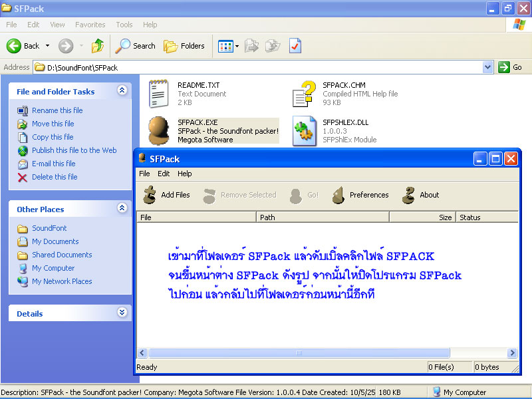Expand the Details panel
Screen dimensions: 532x399
pos(122,312)
